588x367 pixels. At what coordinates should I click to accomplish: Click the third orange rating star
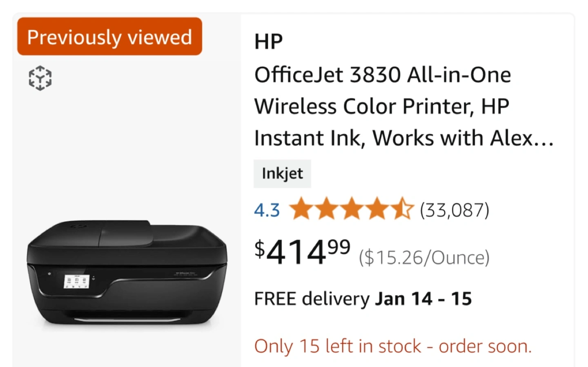[x=352, y=209]
